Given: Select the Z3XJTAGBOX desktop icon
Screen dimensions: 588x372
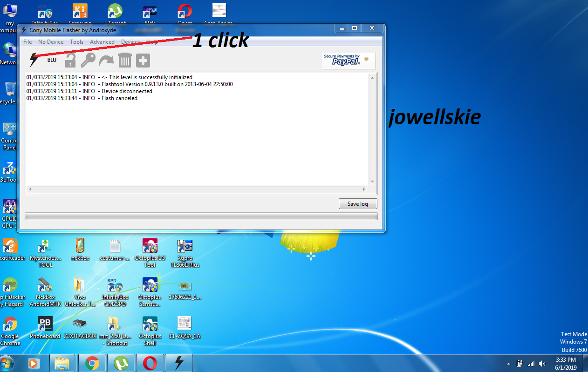Looking at the screenshot, I should coord(80,328).
